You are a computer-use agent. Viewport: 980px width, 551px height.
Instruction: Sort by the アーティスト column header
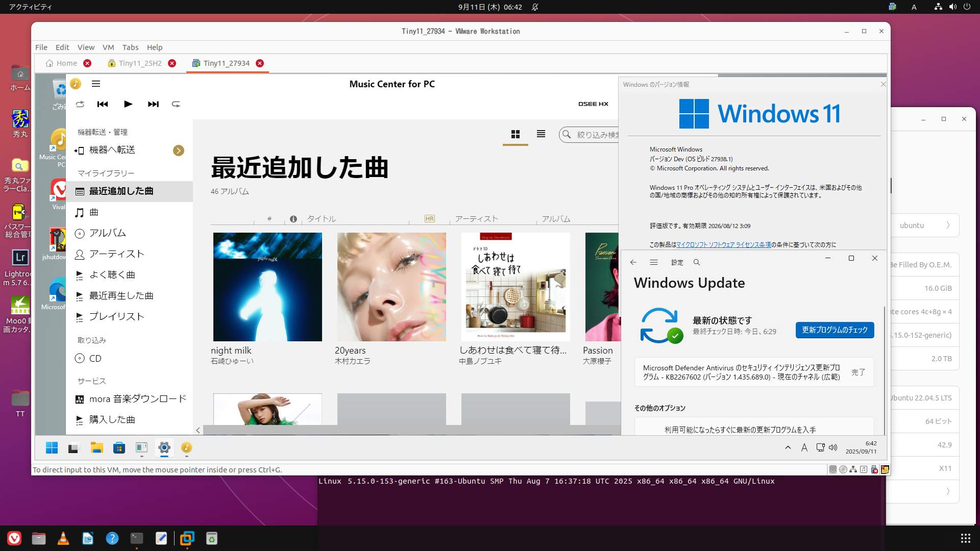476,219
